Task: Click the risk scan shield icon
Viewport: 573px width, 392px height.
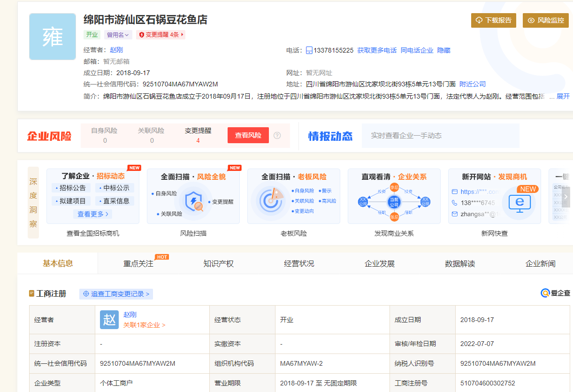Action: tap(193, 201)
